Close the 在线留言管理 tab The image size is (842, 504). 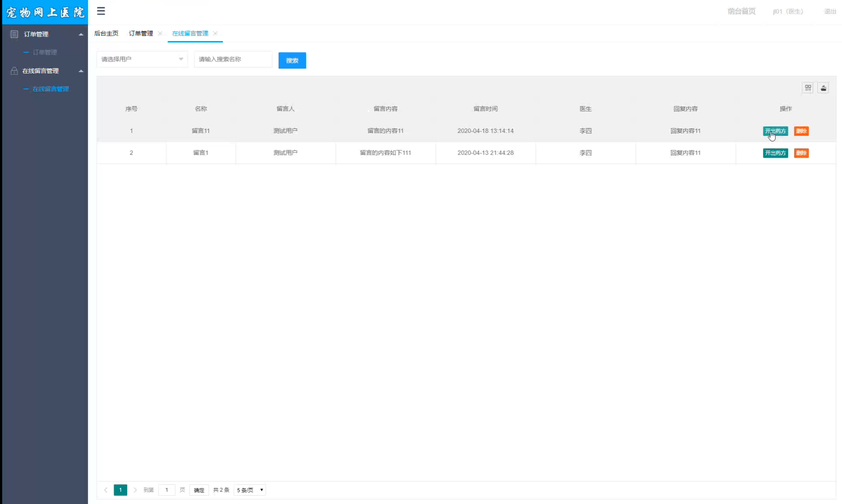click(215, 33)
